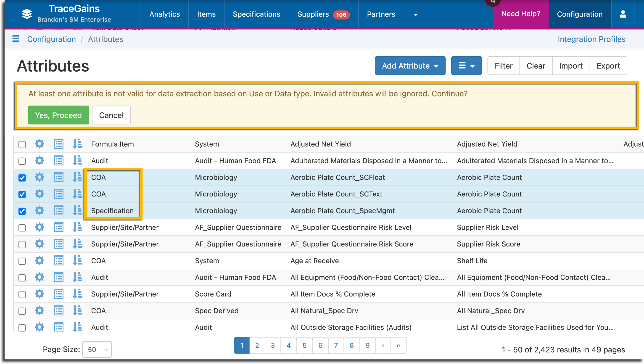Click sort order icon for All Natural_Spec Drv row
This screenshot has height=364, width=644.
pos(77,311)
